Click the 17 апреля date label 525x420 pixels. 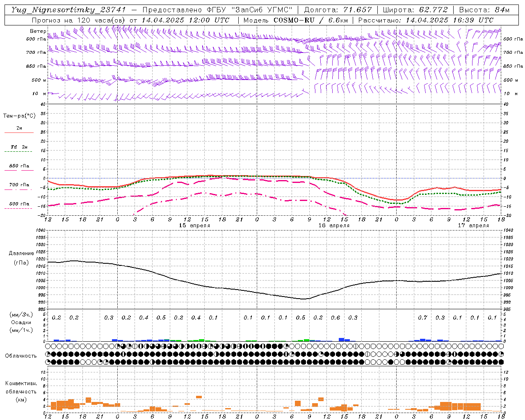[473, 226]
